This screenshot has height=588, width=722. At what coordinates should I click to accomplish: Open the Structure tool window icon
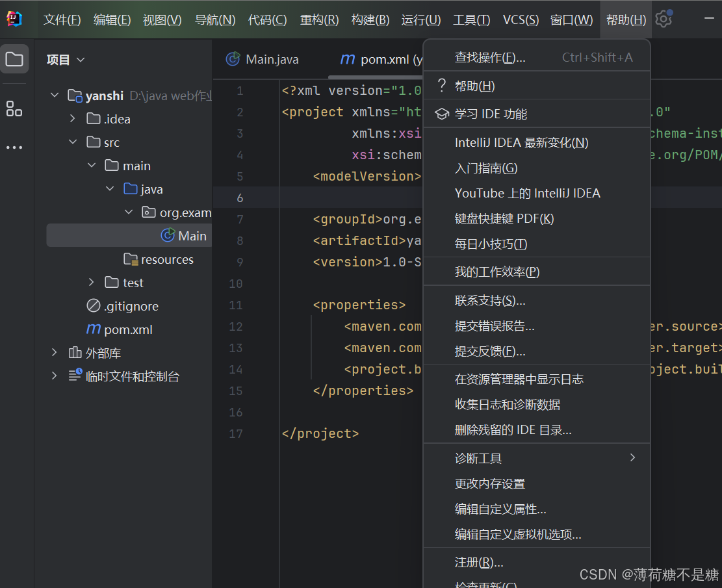coord(14,109)
